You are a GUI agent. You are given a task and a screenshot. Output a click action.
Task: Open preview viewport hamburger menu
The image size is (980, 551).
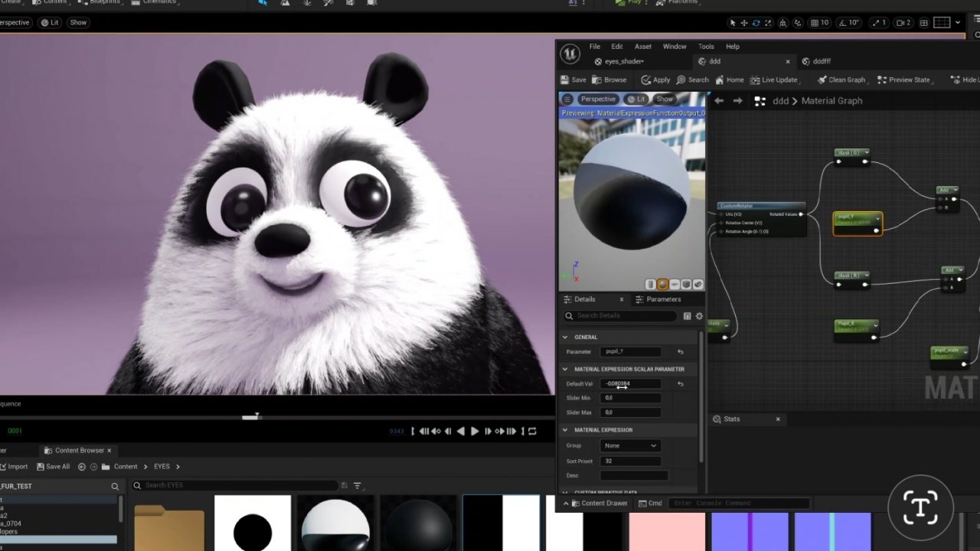[567, 99]
